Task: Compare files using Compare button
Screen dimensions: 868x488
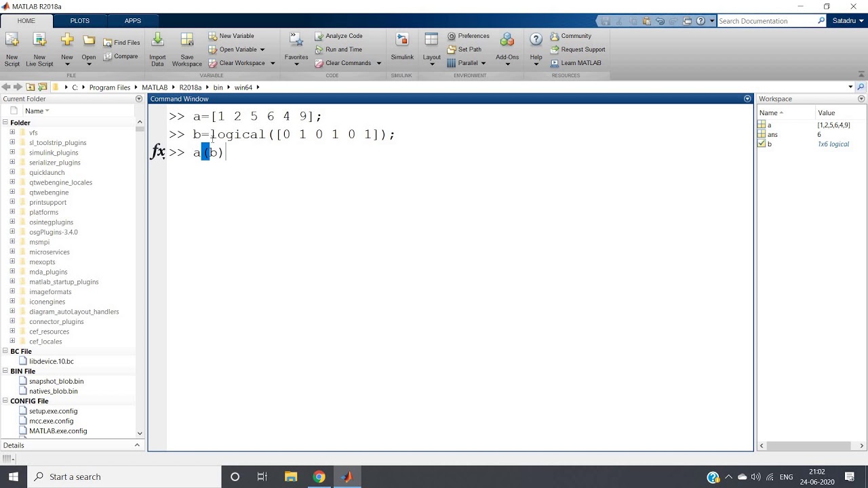Action: tap(121, 56)
